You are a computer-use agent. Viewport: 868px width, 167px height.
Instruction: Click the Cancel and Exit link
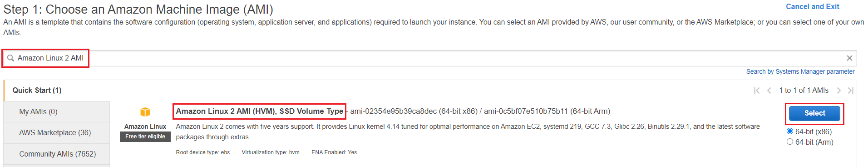coord(813,7)
